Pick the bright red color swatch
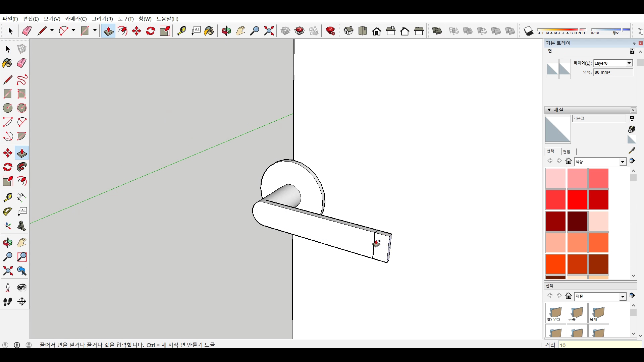 coord(577,200)
